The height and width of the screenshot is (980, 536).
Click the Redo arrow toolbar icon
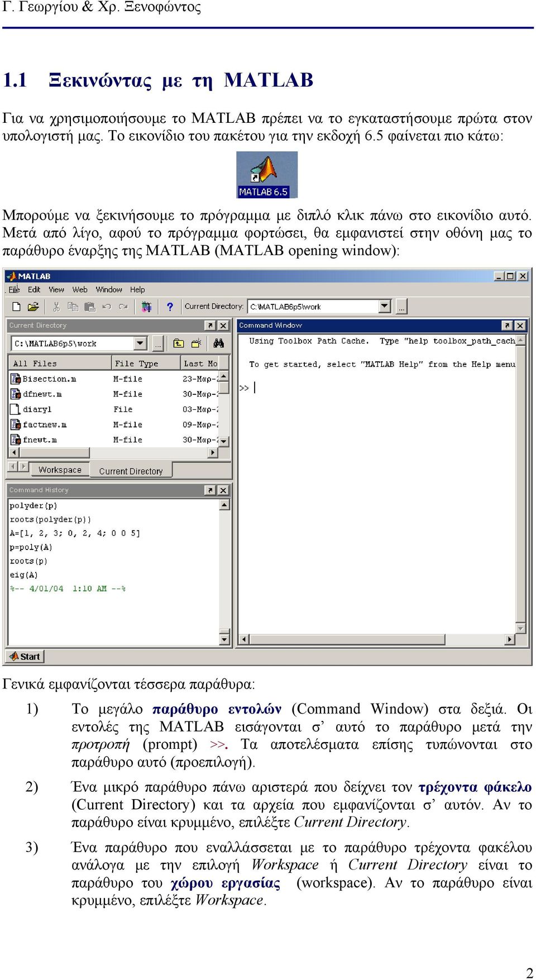tap(123, 306)
